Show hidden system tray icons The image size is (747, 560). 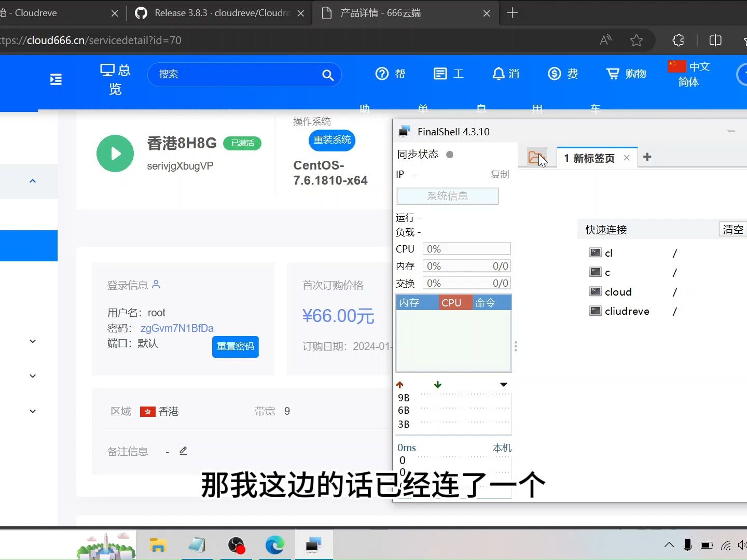click(669, 545)
